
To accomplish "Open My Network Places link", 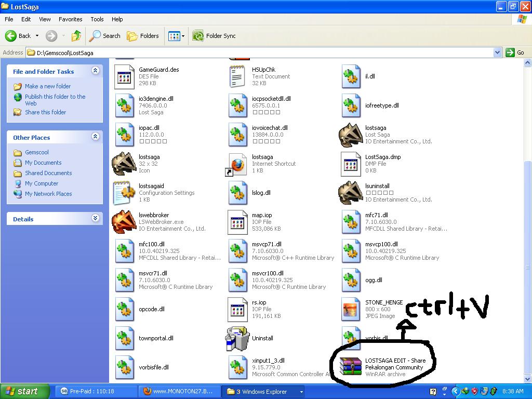I will [x=48, y=194].
